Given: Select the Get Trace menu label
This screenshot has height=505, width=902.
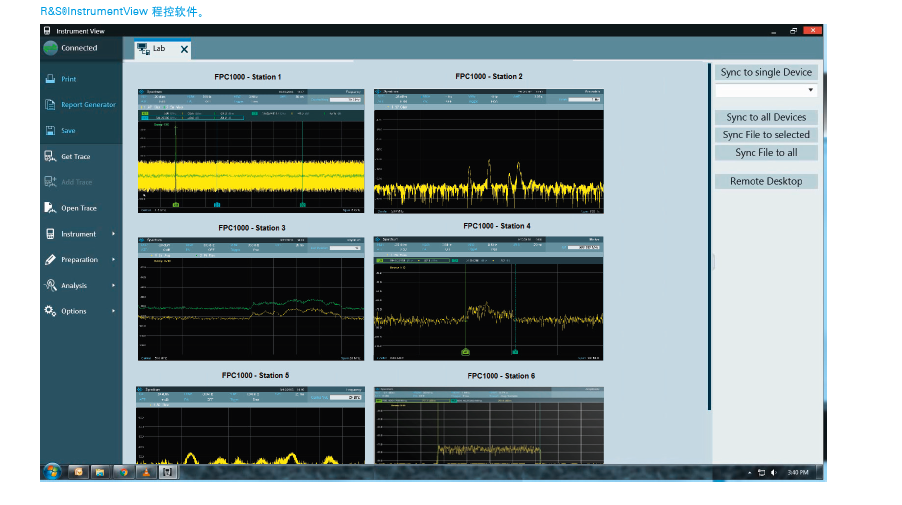Looking at the screenshot, I should (x=75, y=156).
